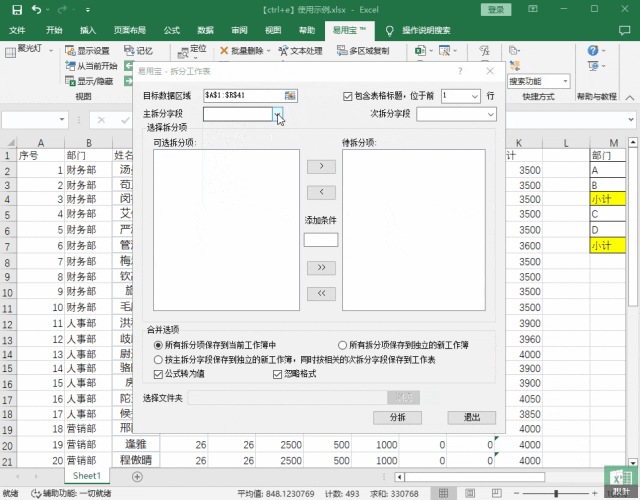The width and height of the screenshot is (640, 500).
Task: Switch to Normal view in status bar
Action: click(x=443, y=493)
